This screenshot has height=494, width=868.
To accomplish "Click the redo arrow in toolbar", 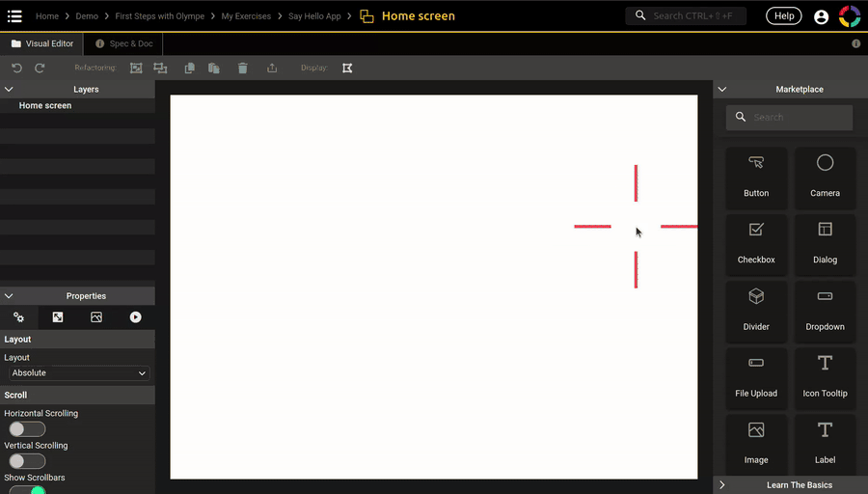I will [x=40, y=69].
